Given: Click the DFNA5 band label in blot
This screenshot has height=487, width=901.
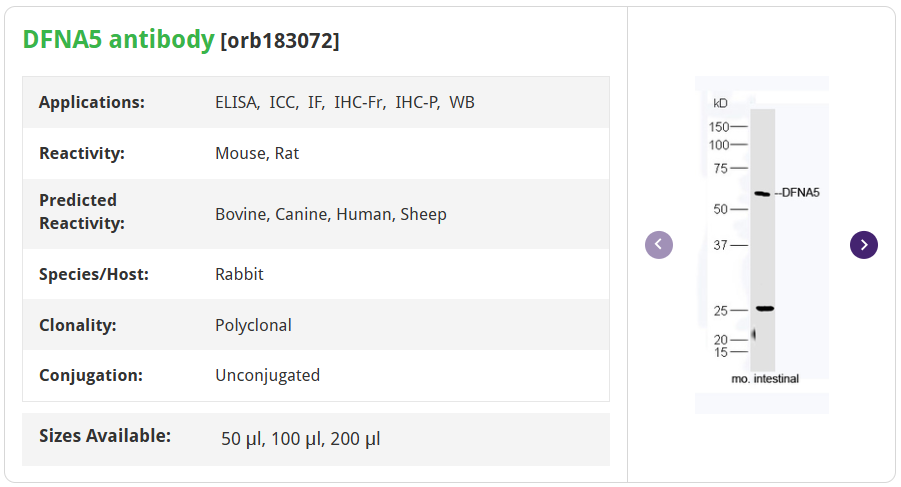Looking at the screenshot, I should click(x=801, y=192).
